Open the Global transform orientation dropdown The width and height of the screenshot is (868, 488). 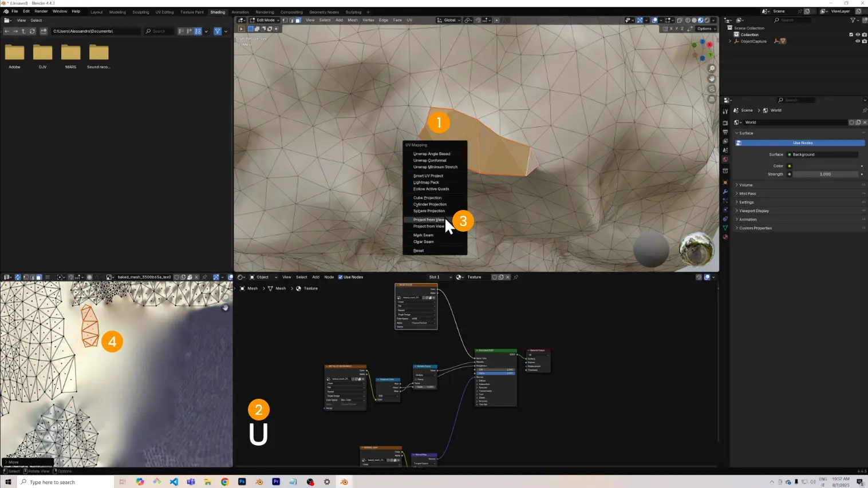449,20
